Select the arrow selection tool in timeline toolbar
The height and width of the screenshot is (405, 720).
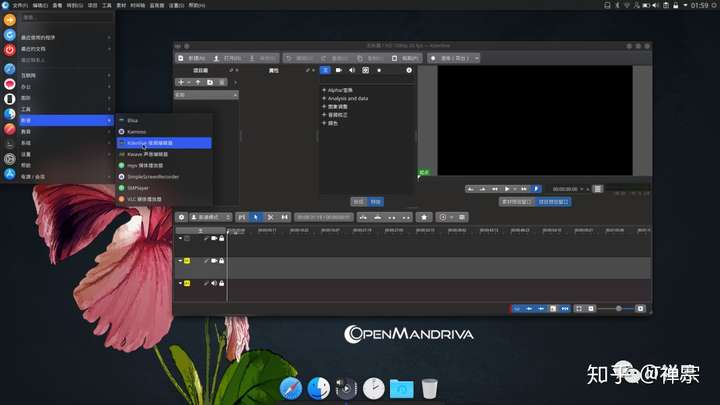tap(256, 217)
